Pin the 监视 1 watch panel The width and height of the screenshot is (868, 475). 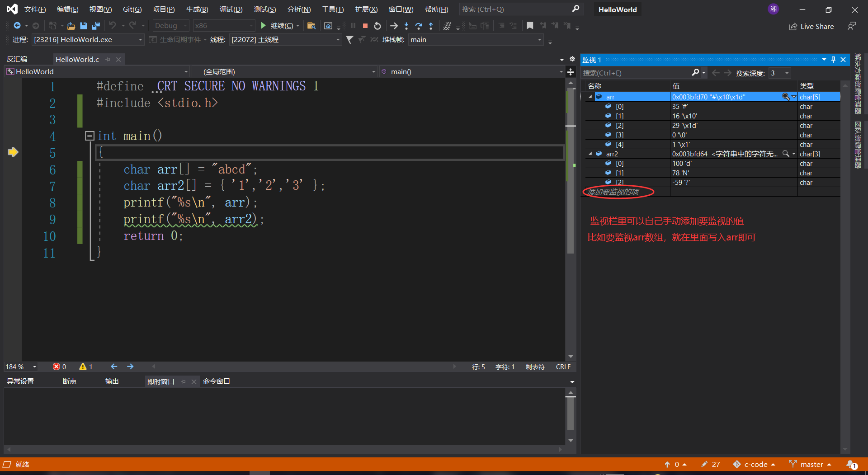tap(833, 60)
